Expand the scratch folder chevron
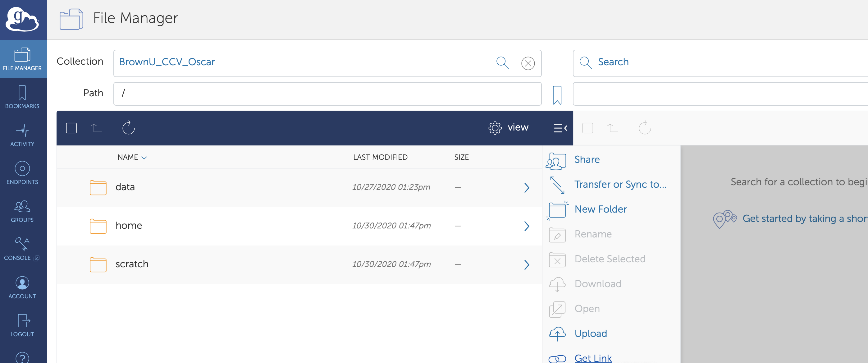868x363 pixels. pos(527,264)
